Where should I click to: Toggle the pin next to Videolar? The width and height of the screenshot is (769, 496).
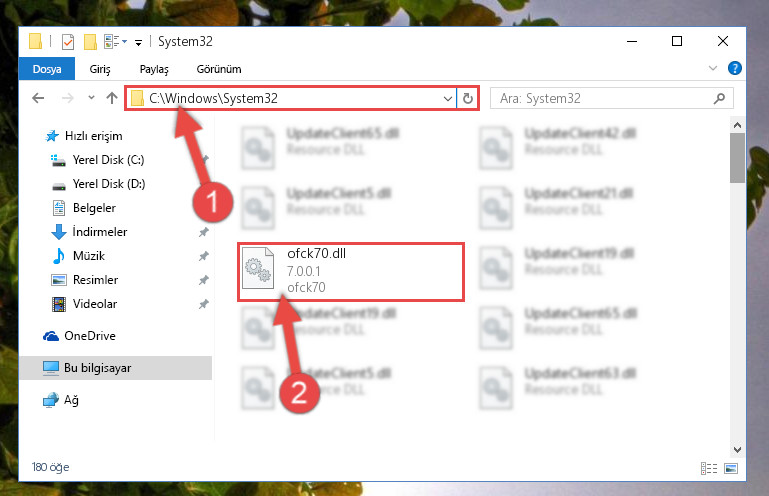click(x=204, y=304)
